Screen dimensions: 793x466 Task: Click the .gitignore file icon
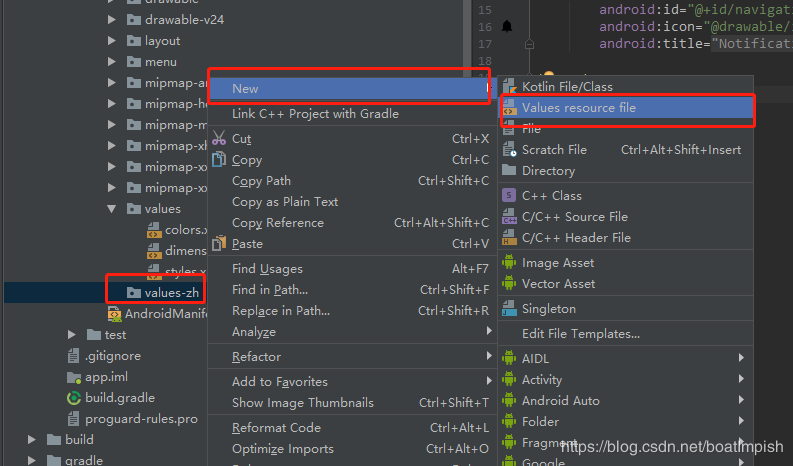coord(73,356)
